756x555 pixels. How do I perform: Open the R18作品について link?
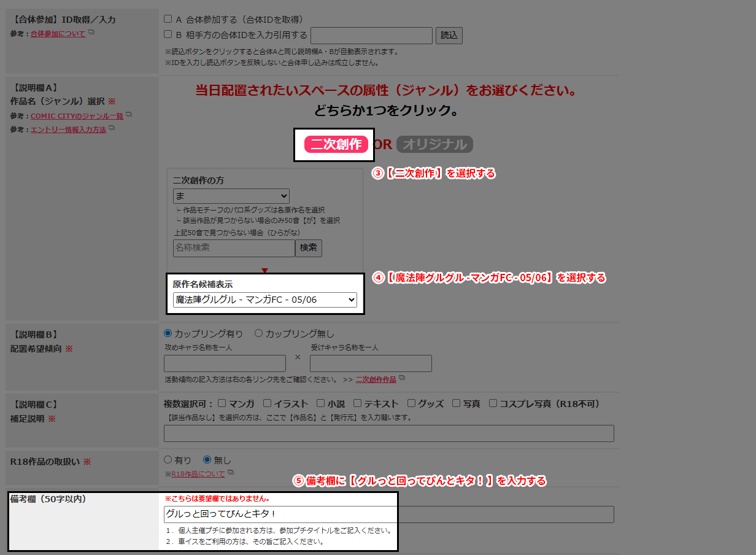coord(198,474)
